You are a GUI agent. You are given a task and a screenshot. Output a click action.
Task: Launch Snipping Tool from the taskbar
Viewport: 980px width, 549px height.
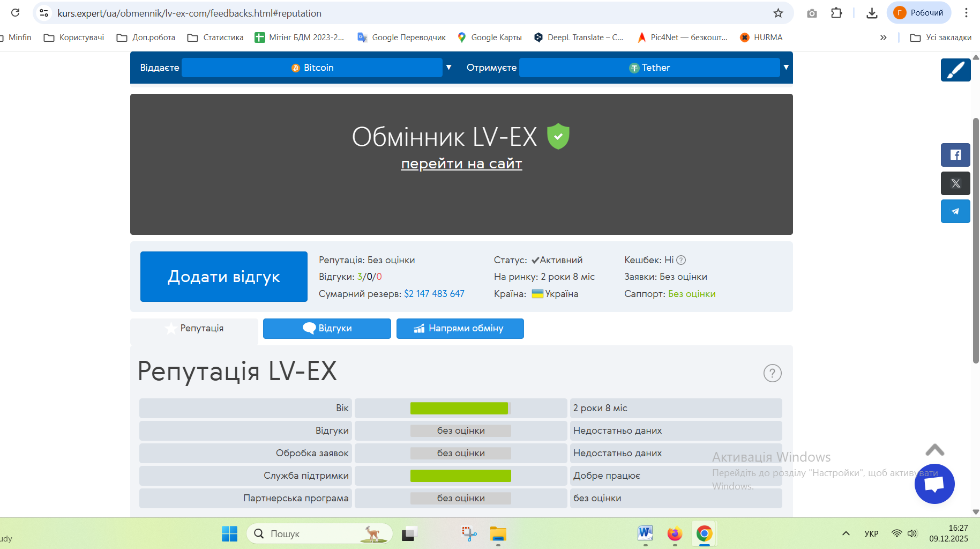pyautogui.click(x=469, y=533)
